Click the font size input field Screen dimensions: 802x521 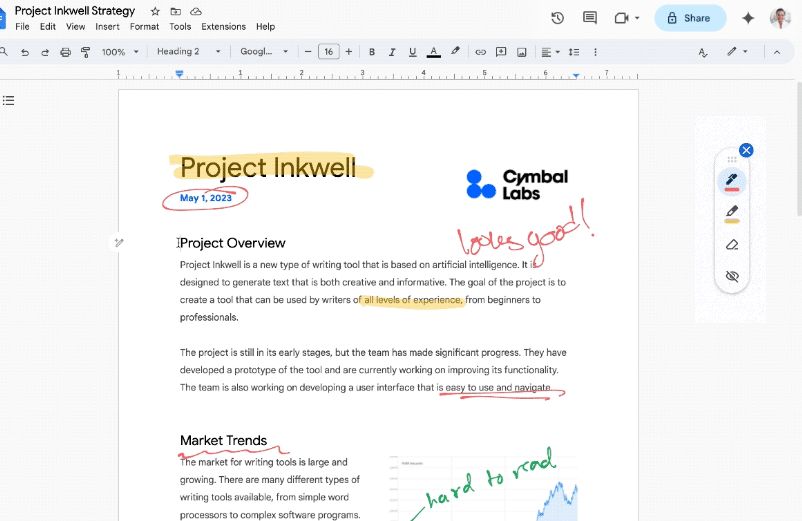pyautogui.click(x=328, y=52)
